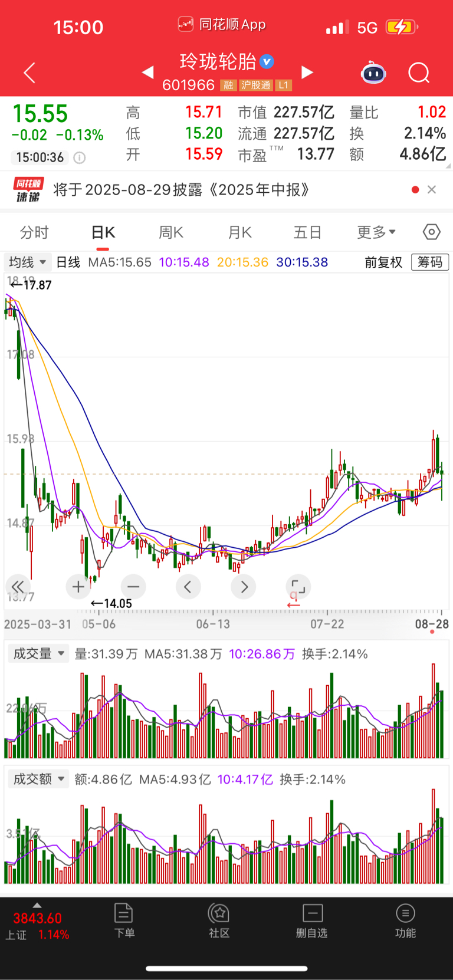Expand 上证 index bar arrow
This screenshot has height=980, width=453.
click(37, 905)
